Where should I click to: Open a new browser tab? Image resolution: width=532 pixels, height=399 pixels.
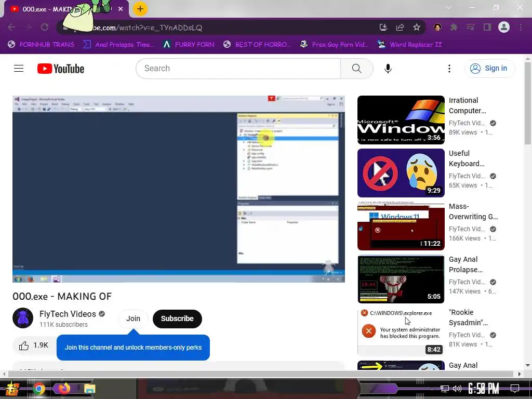pos(140,9)
